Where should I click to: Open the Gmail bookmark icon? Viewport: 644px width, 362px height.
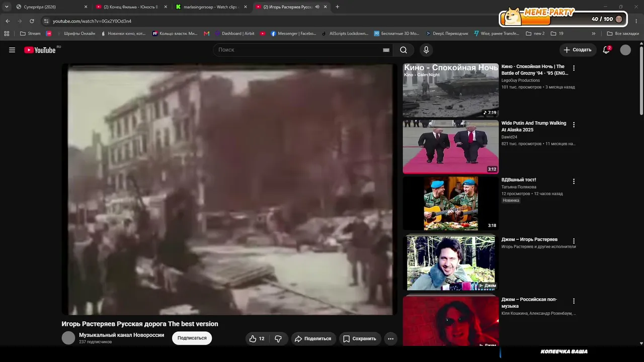206,34
